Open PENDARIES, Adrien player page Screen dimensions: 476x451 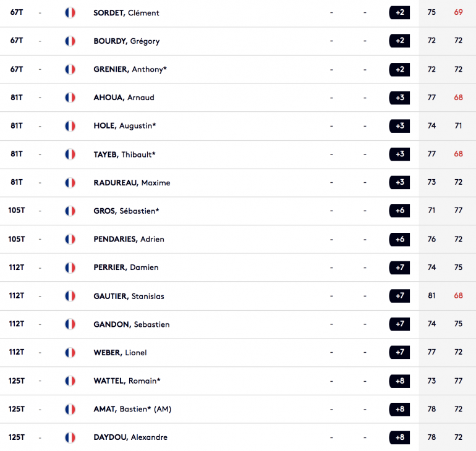pos(129,239)
